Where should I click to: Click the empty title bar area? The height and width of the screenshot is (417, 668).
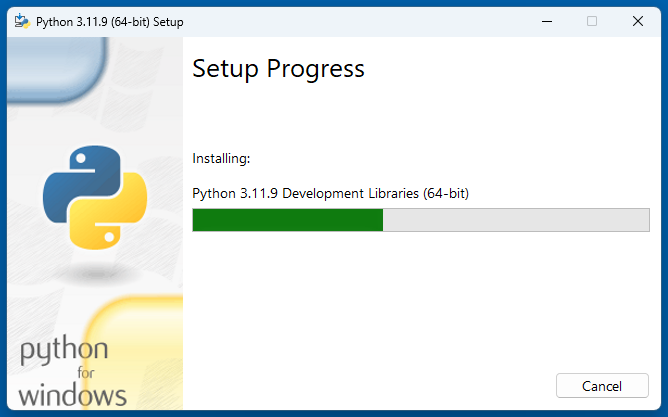[x=350, y=21]
